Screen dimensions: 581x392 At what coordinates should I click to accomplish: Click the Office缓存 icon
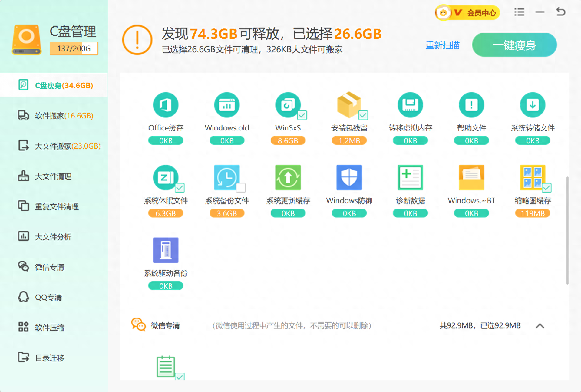pyautogui.click(x=166, y=105)
